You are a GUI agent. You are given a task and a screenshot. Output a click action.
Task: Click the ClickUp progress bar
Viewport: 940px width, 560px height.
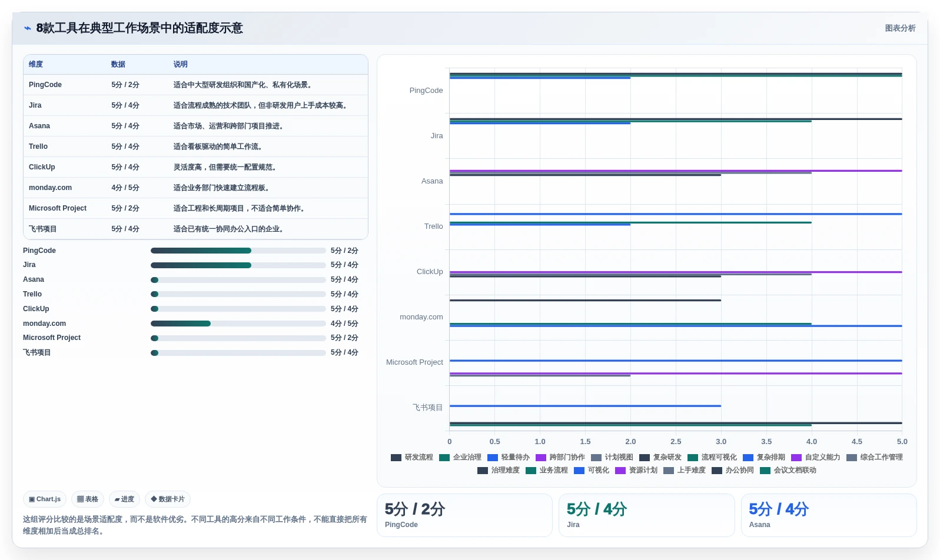[238, 309]
